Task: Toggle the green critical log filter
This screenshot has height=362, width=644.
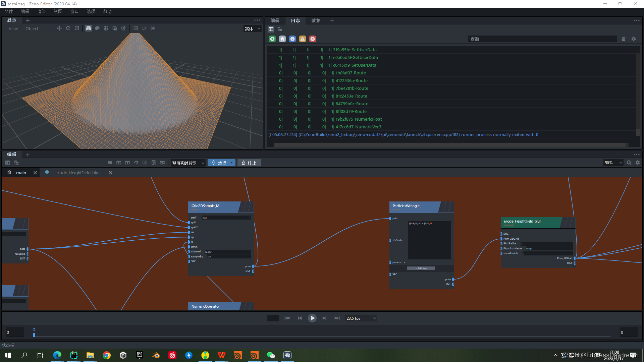Action: coord(272,39)
